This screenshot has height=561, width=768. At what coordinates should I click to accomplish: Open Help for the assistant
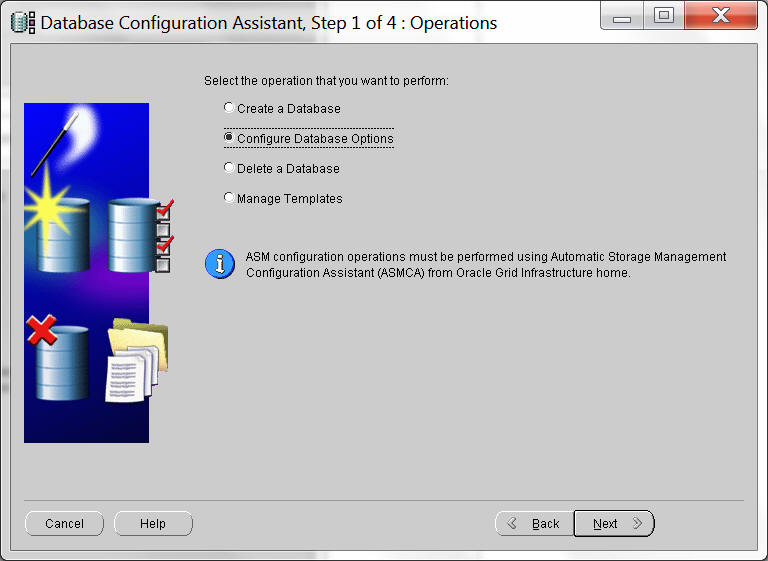[153, 523]
